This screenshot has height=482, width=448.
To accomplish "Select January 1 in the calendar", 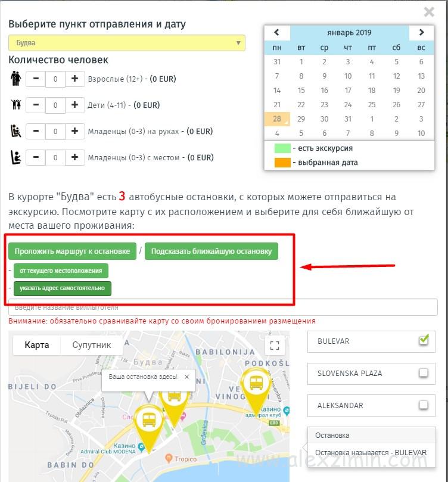I will click(301, 62).
